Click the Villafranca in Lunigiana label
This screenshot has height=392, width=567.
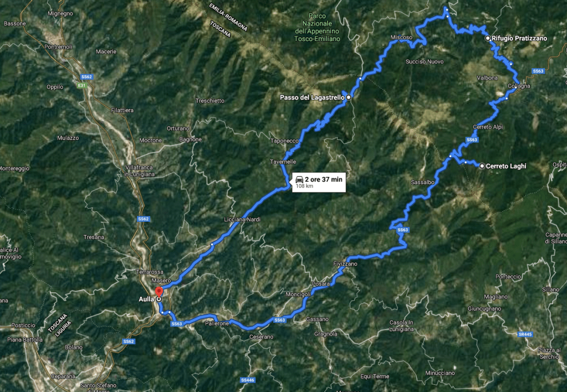coord(140,171)
